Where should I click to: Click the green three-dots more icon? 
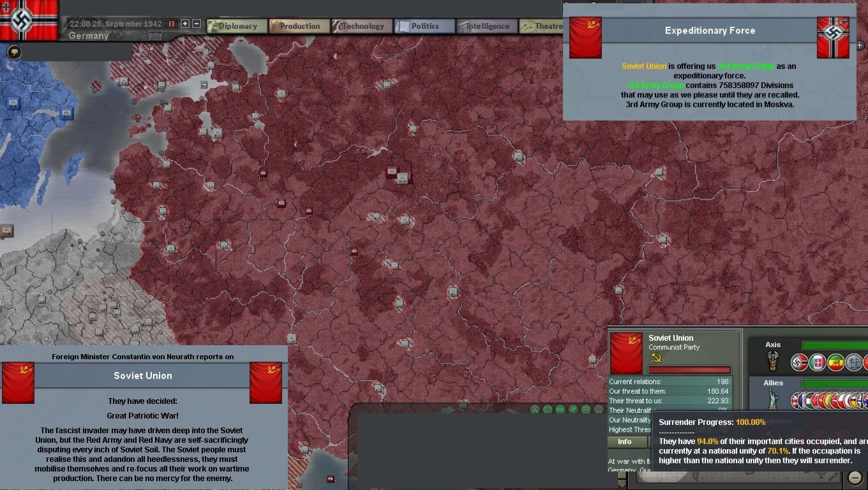[x=599, y=410]
